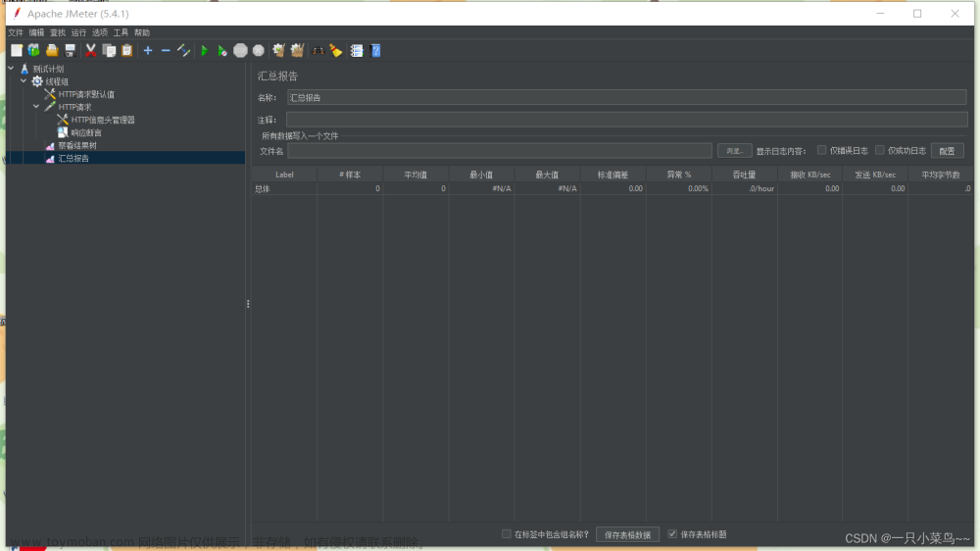Viewport: 980px width, 551px height.
Task: Click the 线程组 gear icon
Action: (37, 81)
